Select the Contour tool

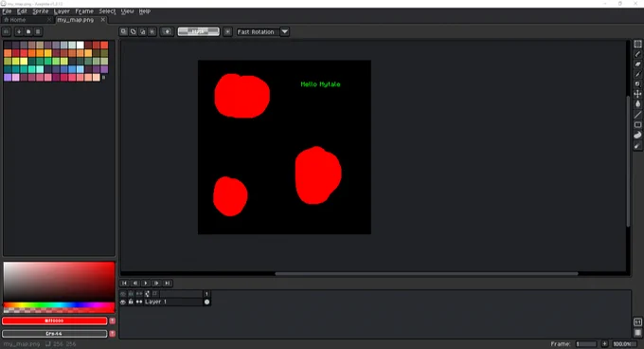pos(637,135)
